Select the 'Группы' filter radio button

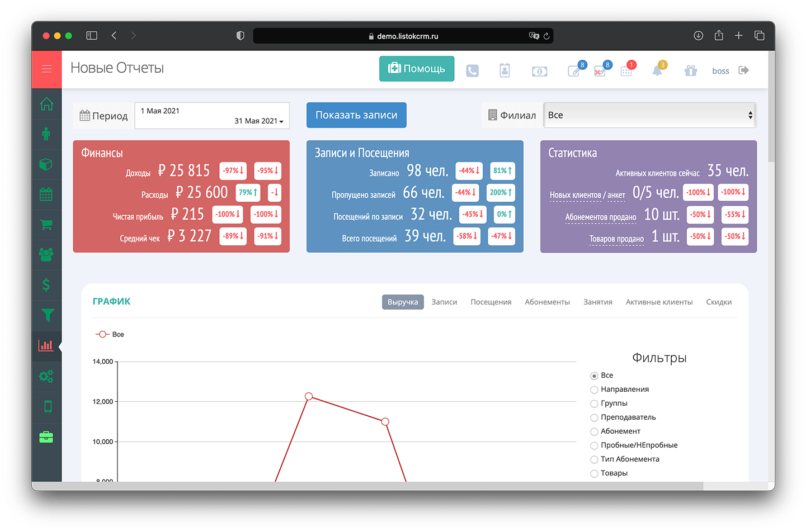pyautogui.click(x=594, y=403)
